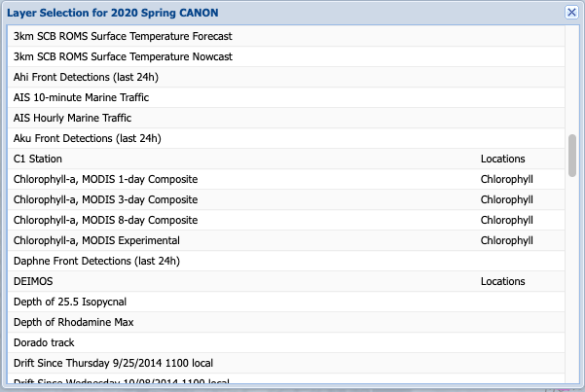Select Chlorophyll-a, MODIS Experimental layer
This screenshot has height=392, width=585.
pos(96,240)
